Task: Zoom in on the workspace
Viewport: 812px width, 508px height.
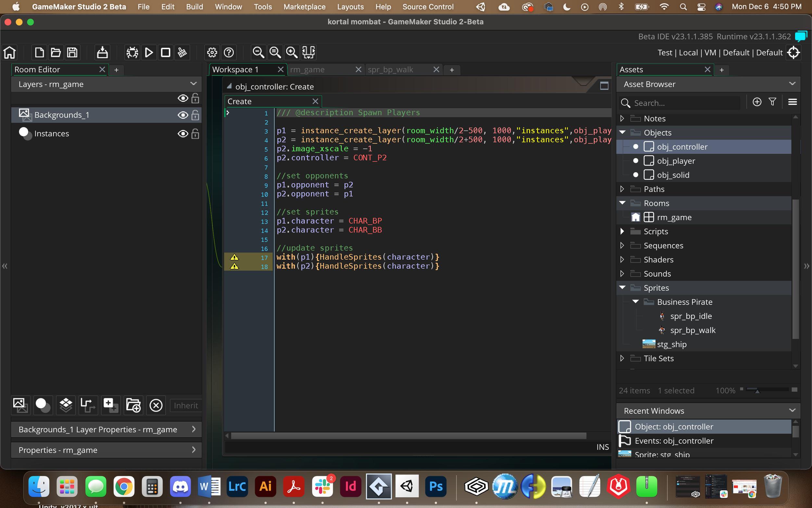Action: pos(292,52)
